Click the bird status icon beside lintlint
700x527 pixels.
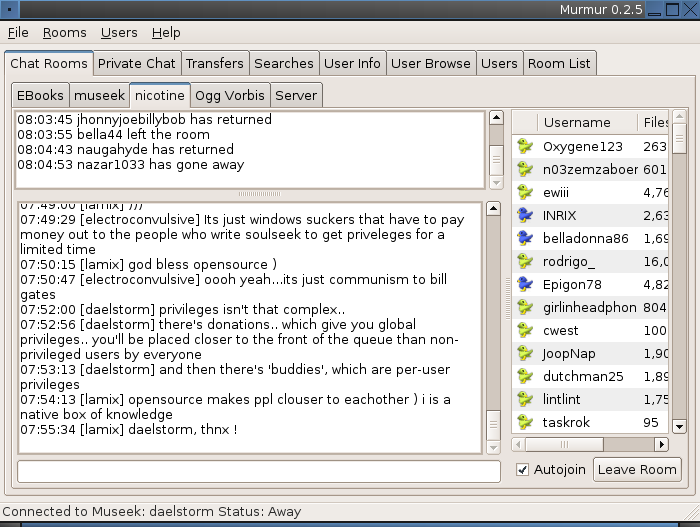[525, 399]
